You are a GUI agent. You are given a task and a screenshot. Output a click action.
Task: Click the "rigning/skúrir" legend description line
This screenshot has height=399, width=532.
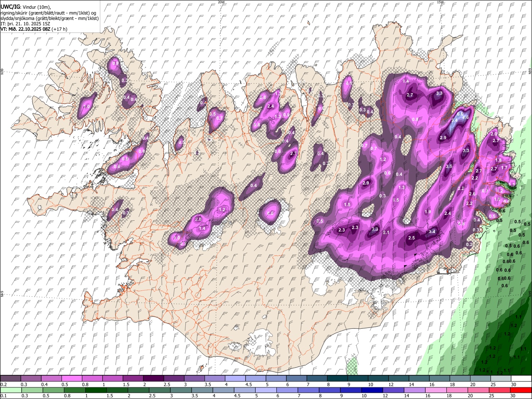pos(49,13)
